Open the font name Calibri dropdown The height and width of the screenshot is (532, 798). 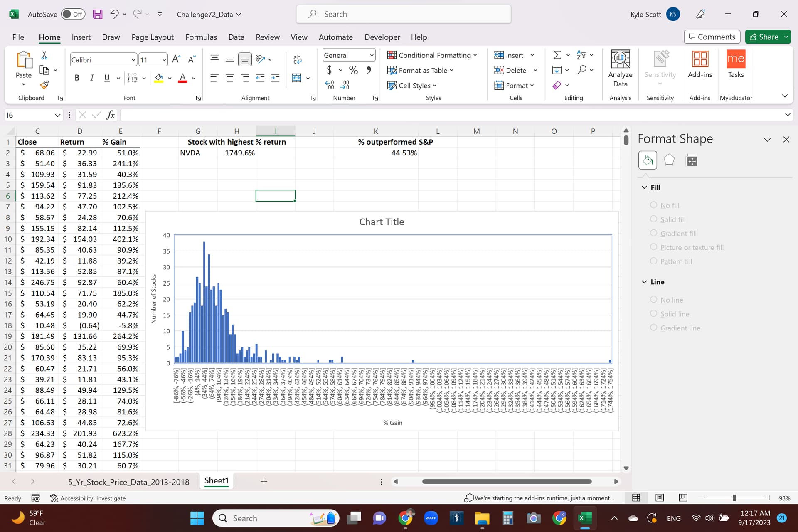coord(133,60)
